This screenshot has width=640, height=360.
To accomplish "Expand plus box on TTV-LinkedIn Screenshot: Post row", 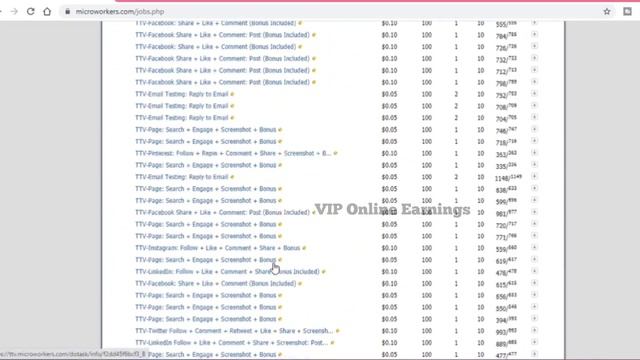I will coord(534,342).
